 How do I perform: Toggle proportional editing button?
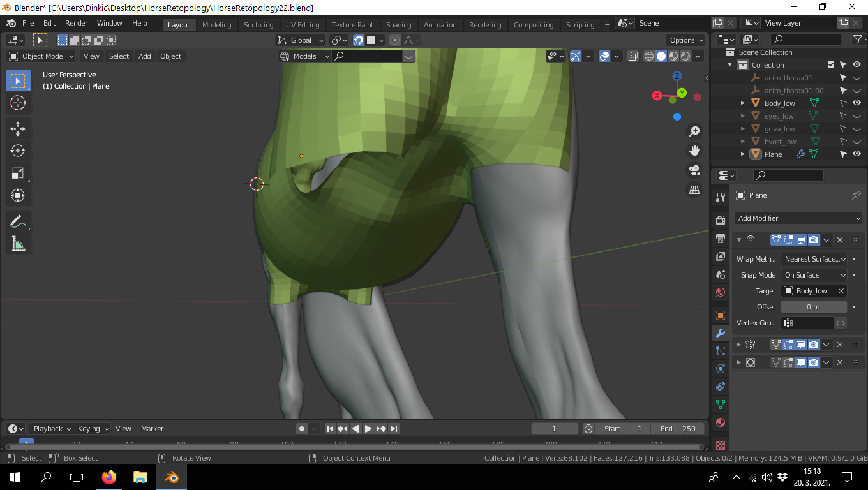[395, 40]
